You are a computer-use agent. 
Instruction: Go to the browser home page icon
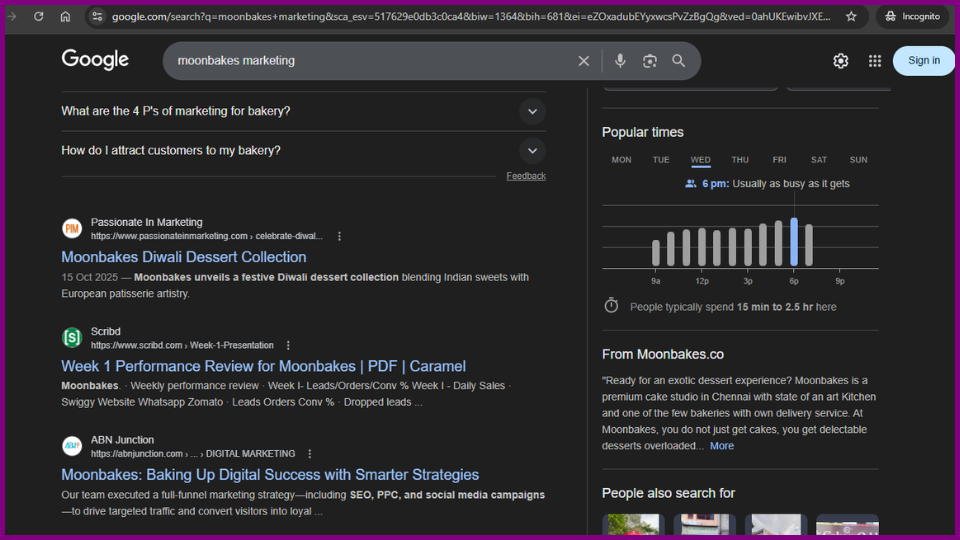click(66, 17)
